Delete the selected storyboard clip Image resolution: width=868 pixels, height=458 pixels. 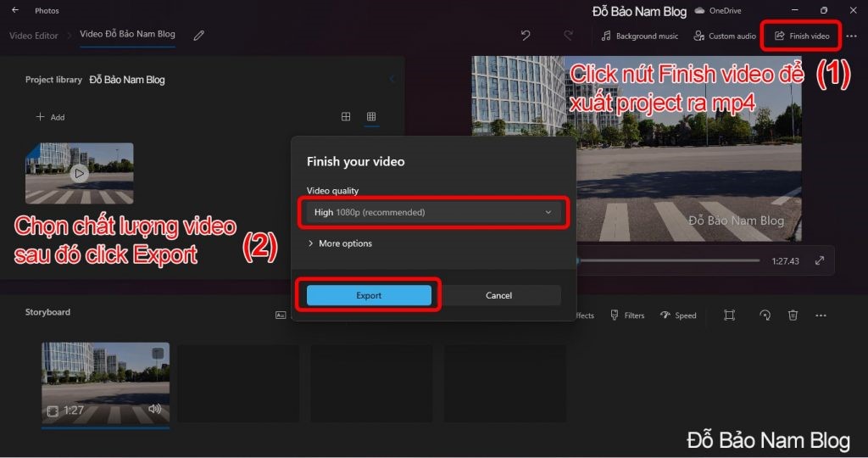pyautogui.click(x=793, y=316)
